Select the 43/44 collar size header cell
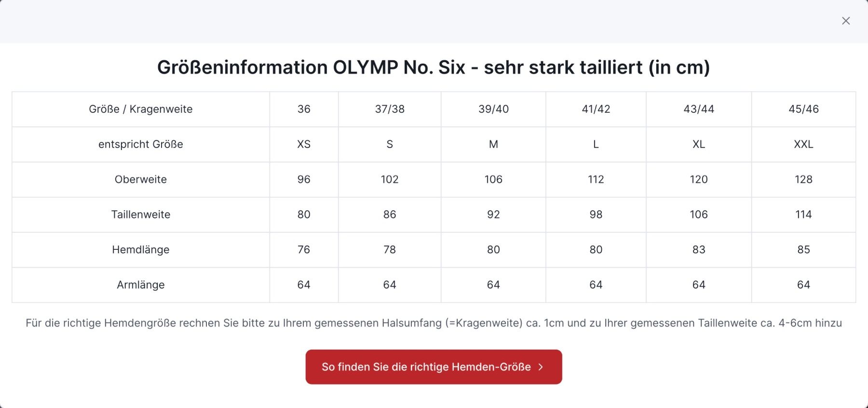 699,109
